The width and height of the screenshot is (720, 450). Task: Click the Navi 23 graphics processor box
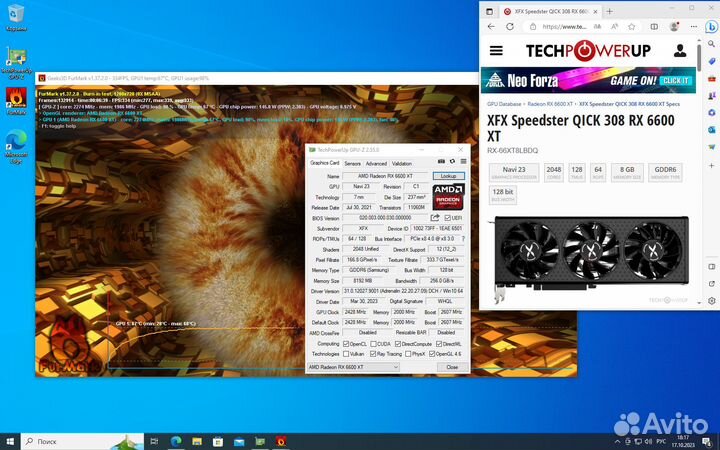513,173
